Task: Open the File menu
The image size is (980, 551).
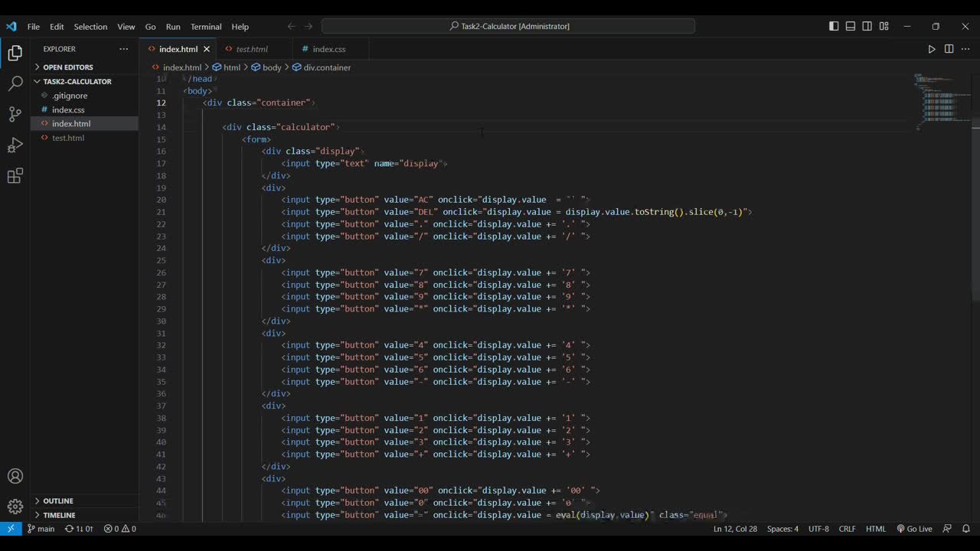Action: click(x=34, y=26)
